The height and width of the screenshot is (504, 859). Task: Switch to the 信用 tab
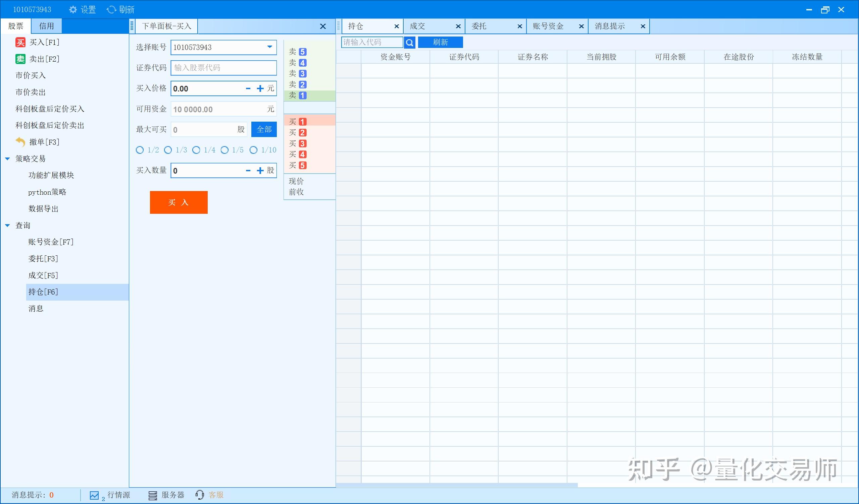[46, 26]
